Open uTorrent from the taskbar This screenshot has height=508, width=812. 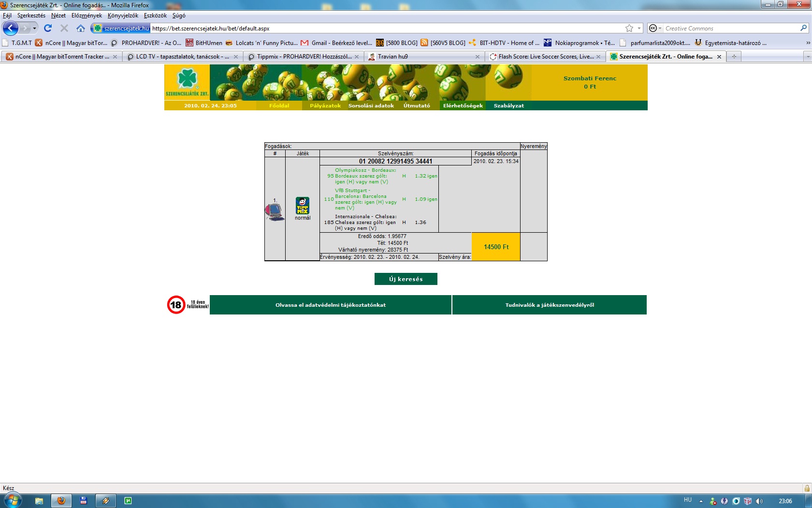click(x=128, y=501)
